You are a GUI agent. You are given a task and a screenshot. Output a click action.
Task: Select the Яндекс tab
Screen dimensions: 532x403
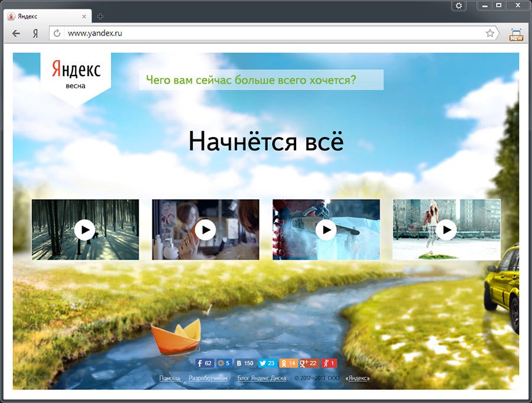(41, 17)
